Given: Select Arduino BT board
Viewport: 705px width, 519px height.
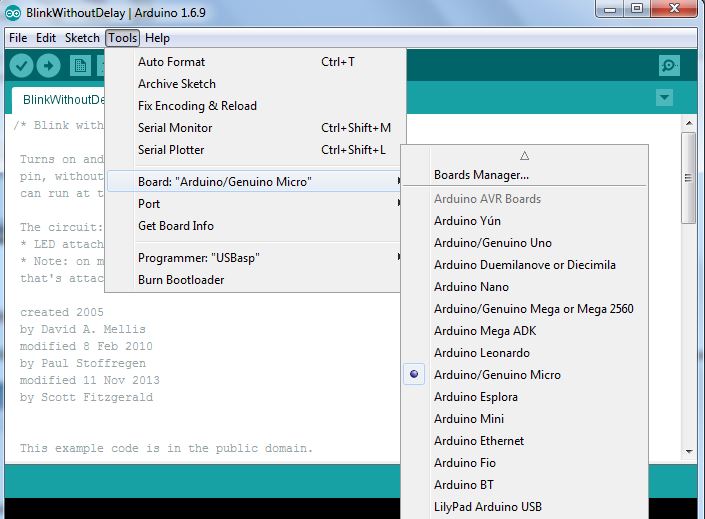Looking at the screenshot, I should (525, 485).
